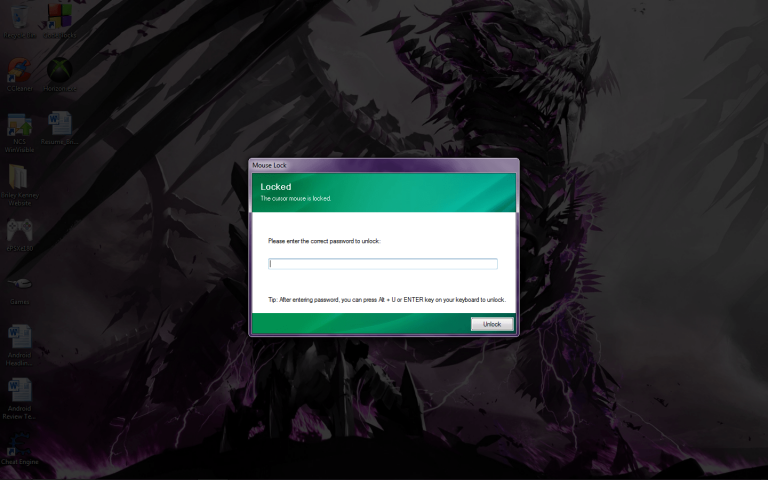Viewport: 768px width, 480px height.
Task: Open the Code::Blocks desktop shortcut
Action: (60, 21)
